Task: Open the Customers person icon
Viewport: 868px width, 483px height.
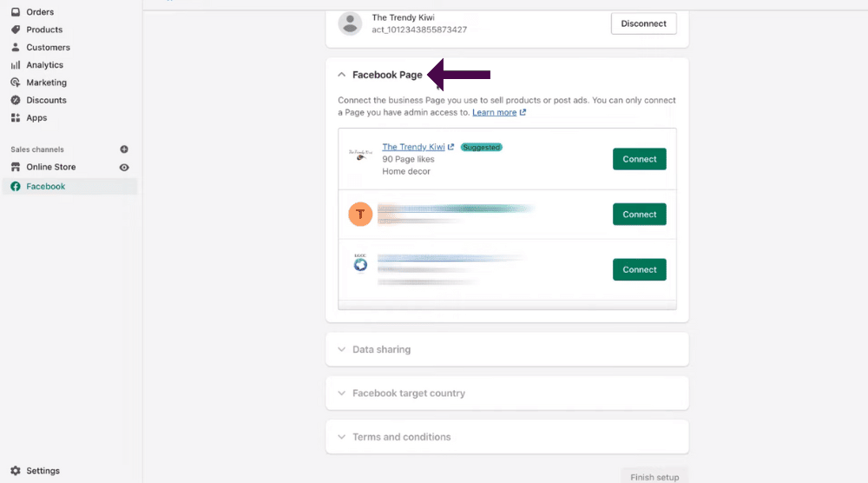Action: coord(16,47)
